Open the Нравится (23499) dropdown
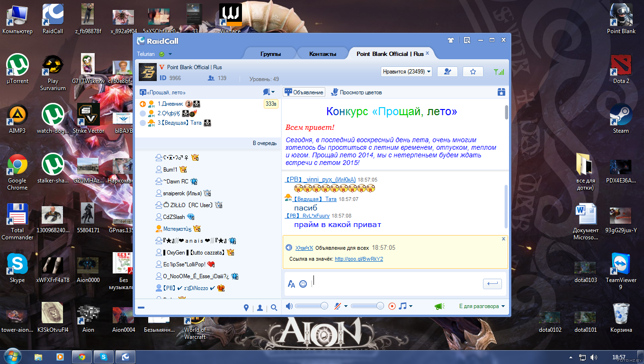Viewport: 644px width, 364px height. (x=406, y=72)
